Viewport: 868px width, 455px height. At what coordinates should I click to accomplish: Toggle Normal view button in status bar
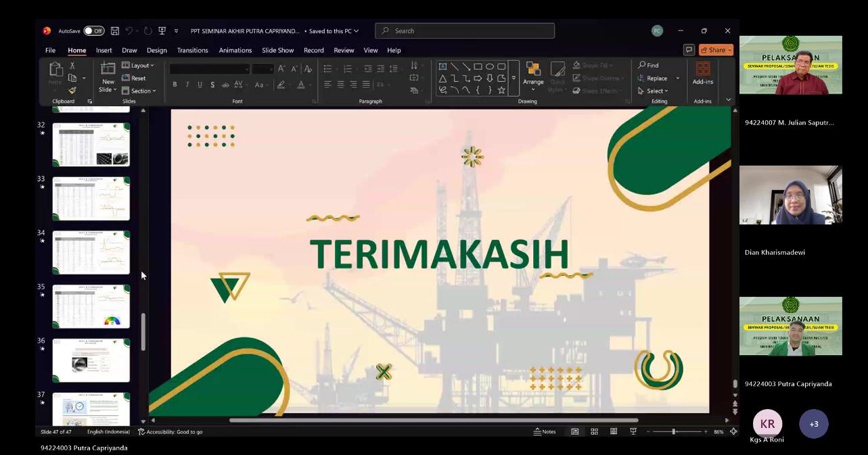coord(574,432)
